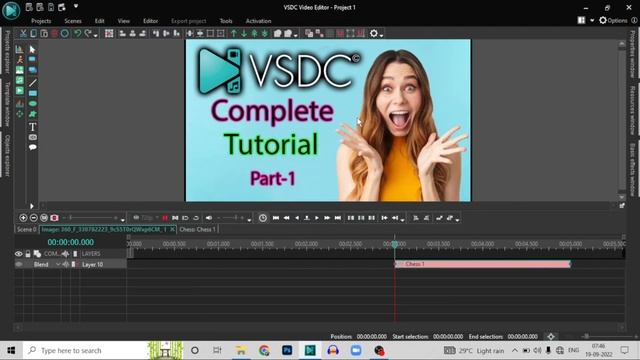Select the arrow pointer tool
Screen dimensions: 640x360
[x=32, y=49]
